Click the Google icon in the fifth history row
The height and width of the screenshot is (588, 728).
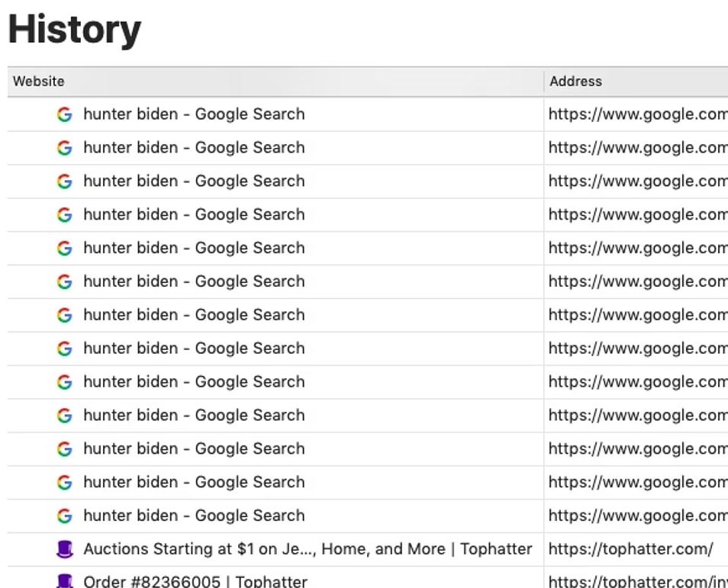click(65, 249)
